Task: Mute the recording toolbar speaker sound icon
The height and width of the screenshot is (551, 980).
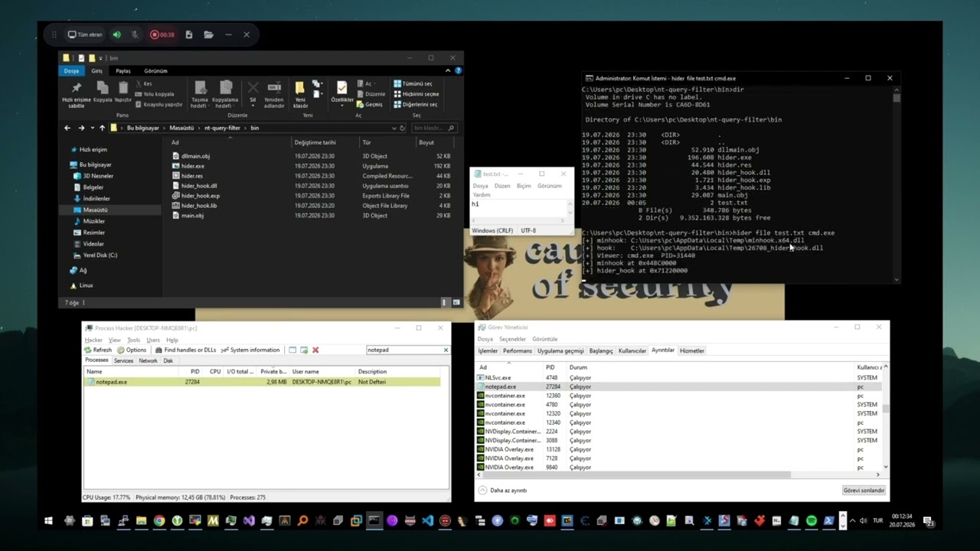Action: (116, 34)
